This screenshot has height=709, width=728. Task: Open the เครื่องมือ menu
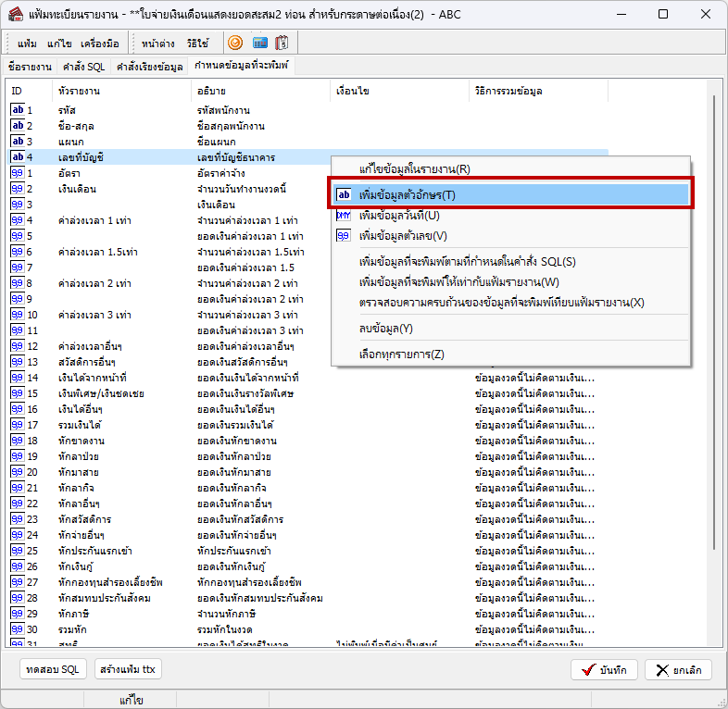pos(100,44)
